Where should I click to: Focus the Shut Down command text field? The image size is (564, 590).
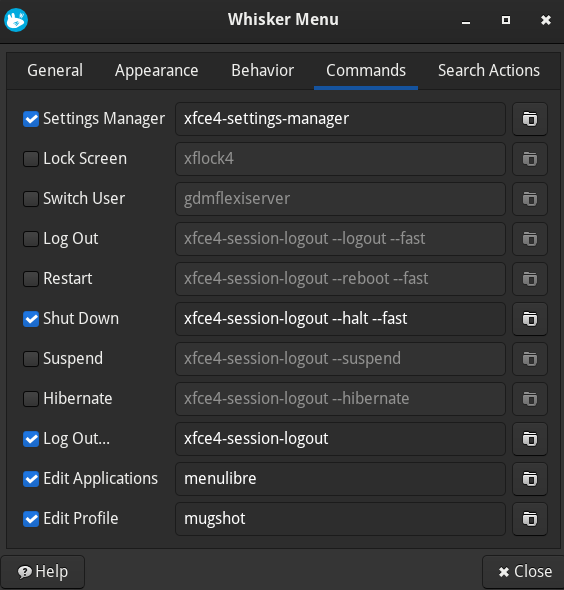click(340, 319)
